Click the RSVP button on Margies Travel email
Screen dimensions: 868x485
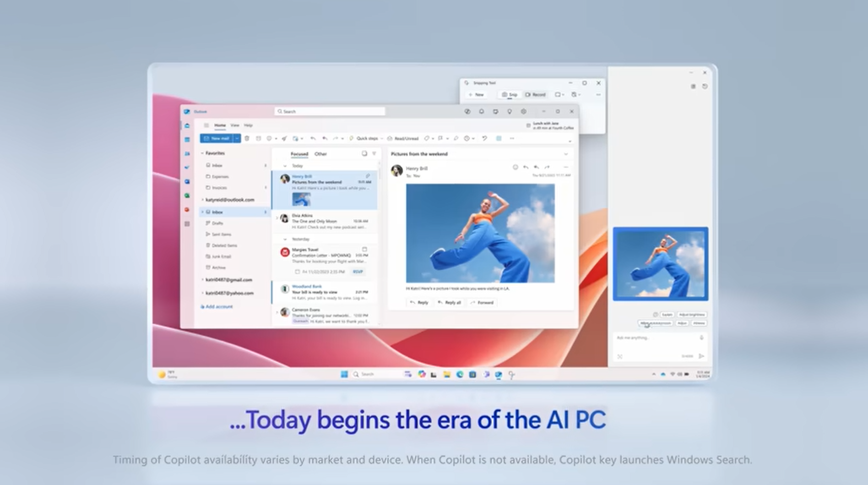tap(358, 272)
